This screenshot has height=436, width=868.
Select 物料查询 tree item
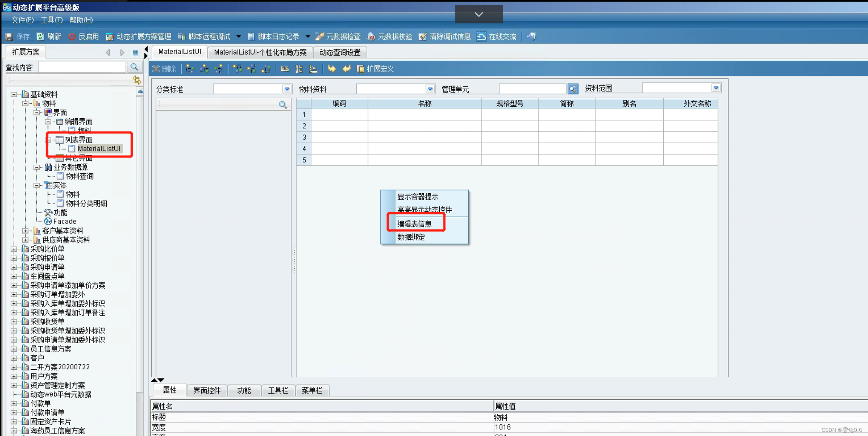pos(80,176)
